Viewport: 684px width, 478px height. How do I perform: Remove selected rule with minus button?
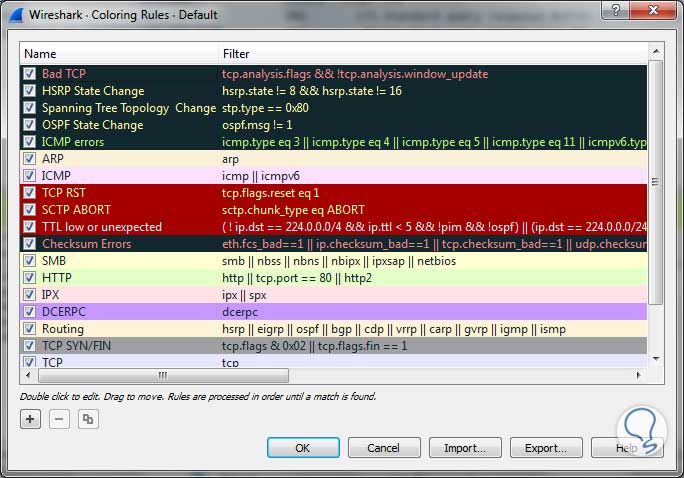pos(59,419)
